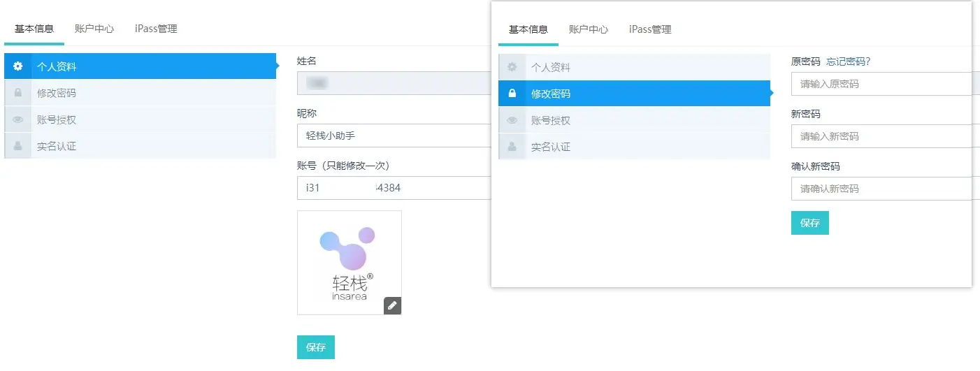Click the person icon beside 实名认证 in the left panel

coord(18,146)
